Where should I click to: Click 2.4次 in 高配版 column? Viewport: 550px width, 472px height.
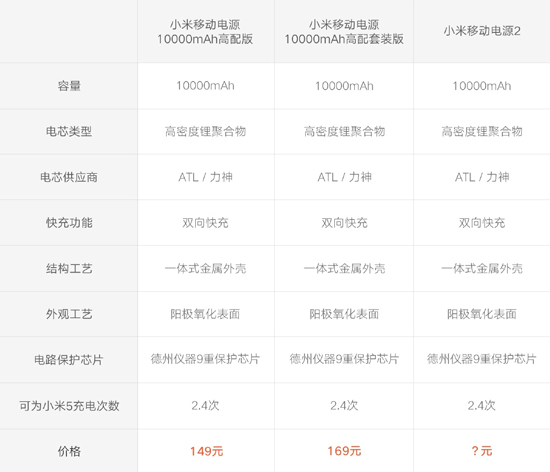[x=205, y=406]
